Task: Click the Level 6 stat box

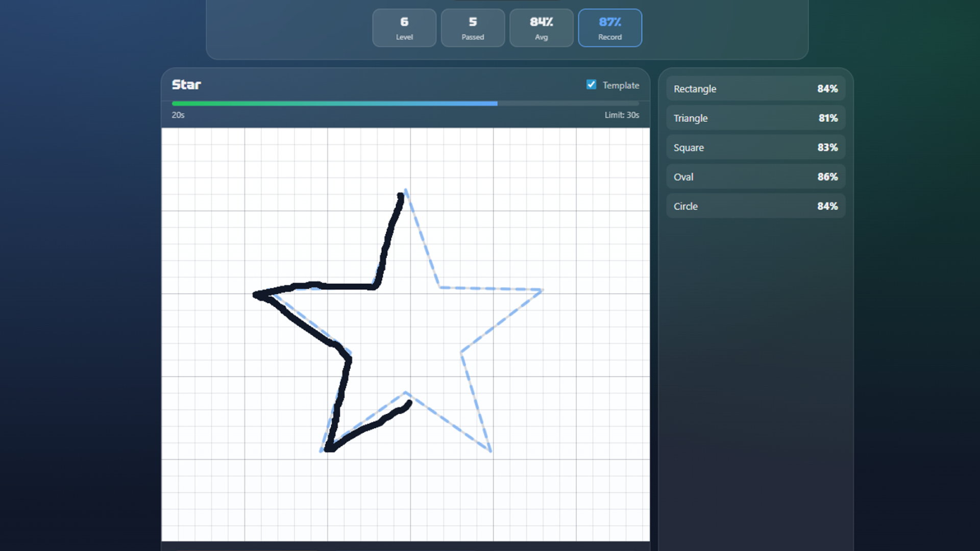Action: click(x=404, y=28)
